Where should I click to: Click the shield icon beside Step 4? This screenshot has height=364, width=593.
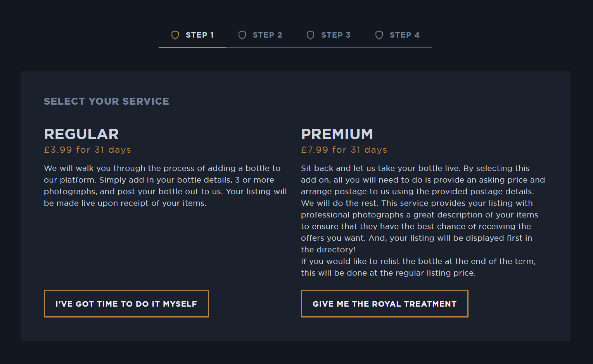[379, 35]
